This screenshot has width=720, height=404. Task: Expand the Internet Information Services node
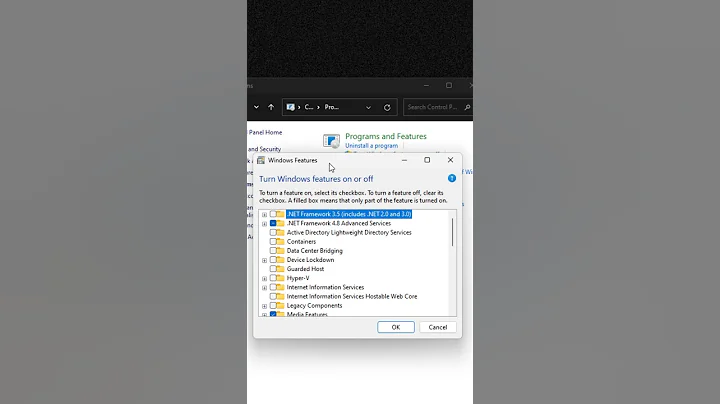[264, 288]
